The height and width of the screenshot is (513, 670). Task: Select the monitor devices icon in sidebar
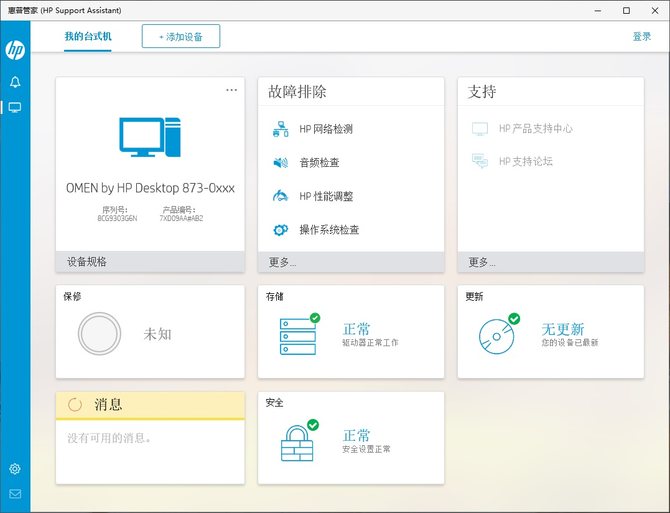pyautogui.click(x=15, y=108)
